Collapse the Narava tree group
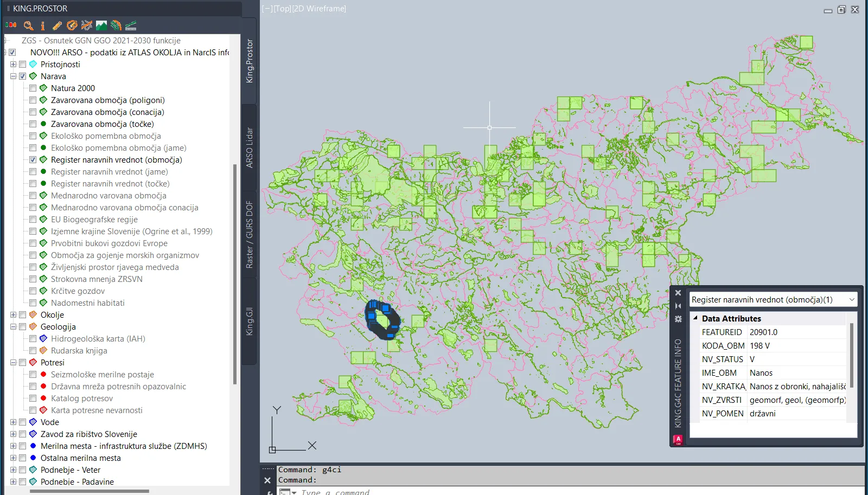The height and width of the screenshot is (495, 868). coord(13,76)
